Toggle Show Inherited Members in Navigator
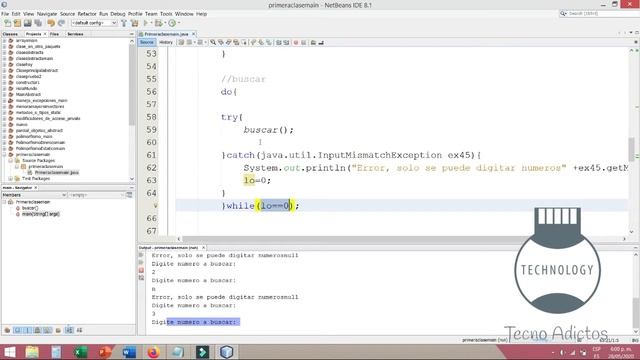This screenshot has width=640, height=360. pos(7,330)
